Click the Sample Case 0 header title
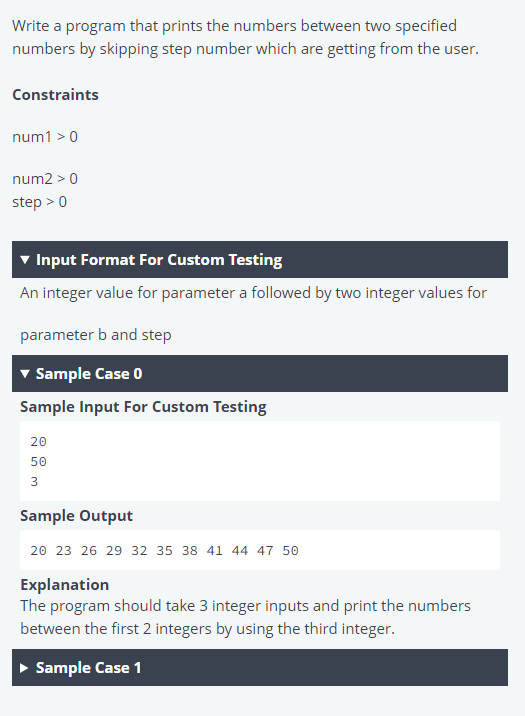This screenshot has height=716, width=525. tap(89, 374)
